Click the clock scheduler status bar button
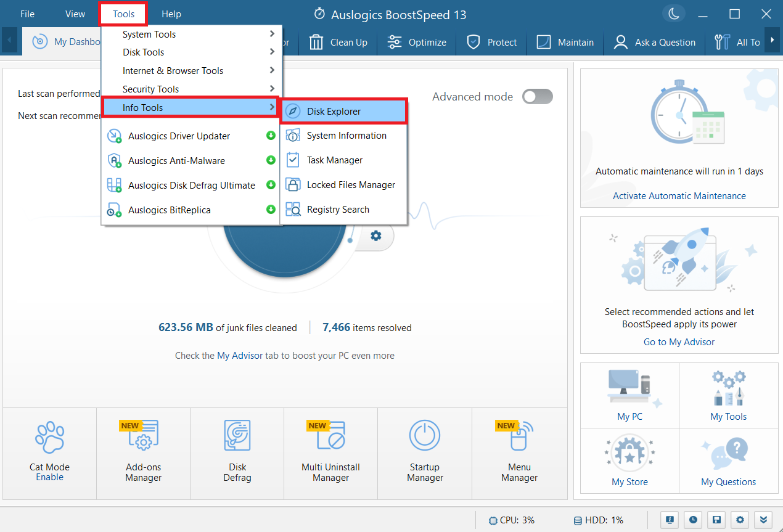This screenshot has width=783, height=532. [x=693, y=520]
